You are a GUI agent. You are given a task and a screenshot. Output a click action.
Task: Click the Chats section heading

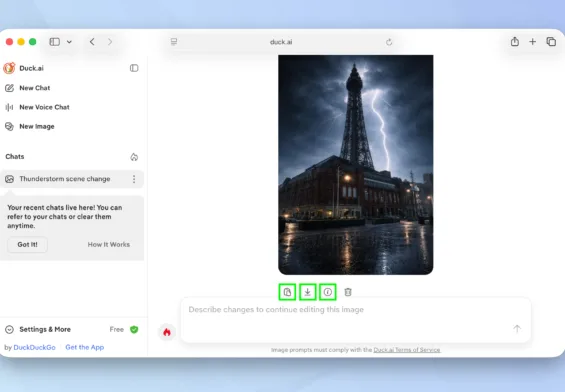point(15,157)
